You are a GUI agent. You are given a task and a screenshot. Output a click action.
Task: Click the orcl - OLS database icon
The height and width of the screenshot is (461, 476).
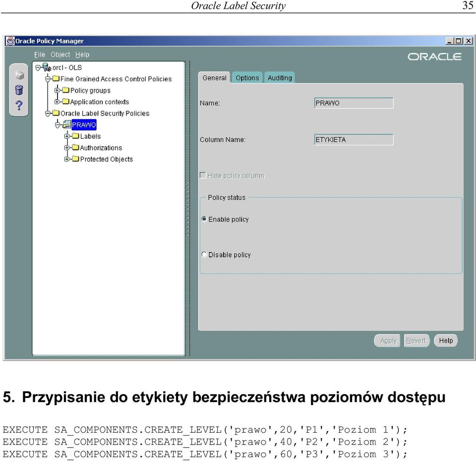click(47, 67)
